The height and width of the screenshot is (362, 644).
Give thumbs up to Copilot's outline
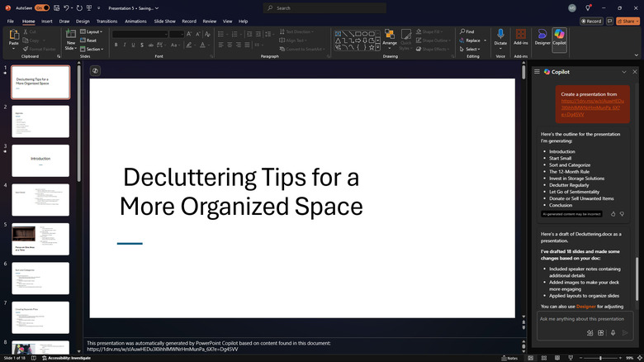[612, 214]
